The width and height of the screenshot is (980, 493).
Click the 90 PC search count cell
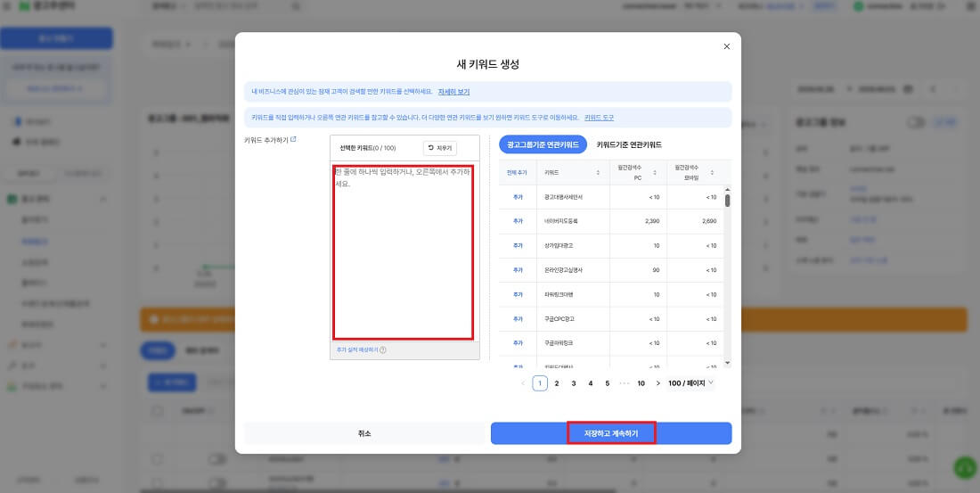point(638,270)
